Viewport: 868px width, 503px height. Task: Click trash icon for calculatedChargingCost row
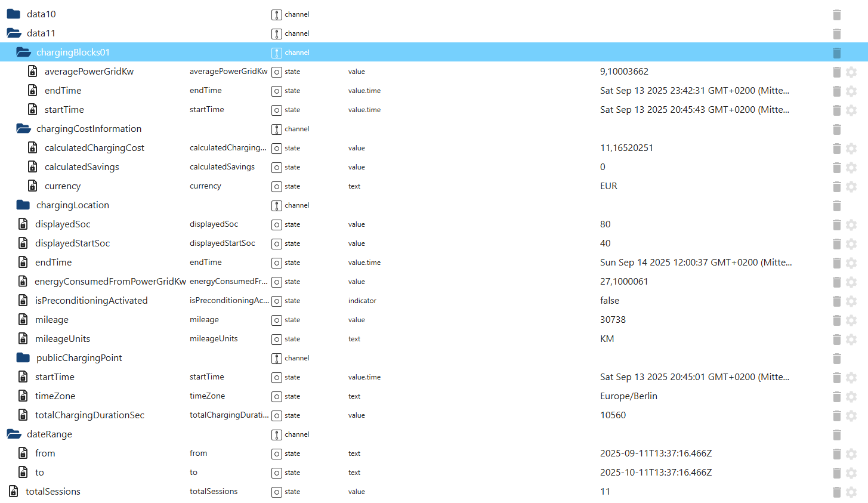[x=836, y=149]
